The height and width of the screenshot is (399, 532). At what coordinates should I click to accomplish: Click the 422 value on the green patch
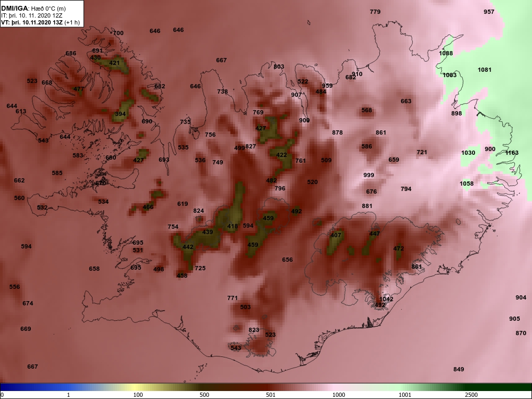tap(281, 155)
